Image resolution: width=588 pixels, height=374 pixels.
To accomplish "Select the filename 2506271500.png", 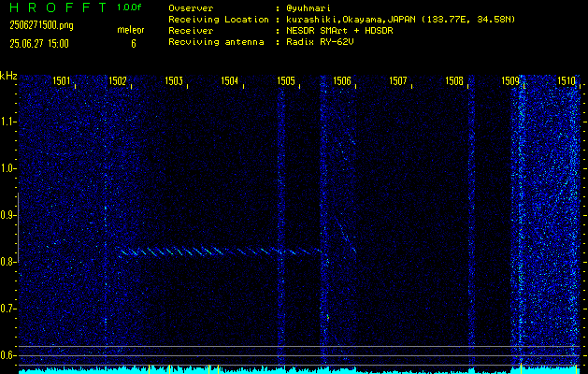I will click(42, 25).
